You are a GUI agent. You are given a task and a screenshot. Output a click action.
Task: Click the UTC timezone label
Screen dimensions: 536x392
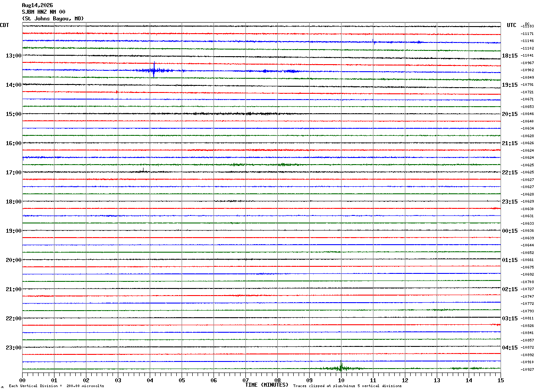click(512, 25)
